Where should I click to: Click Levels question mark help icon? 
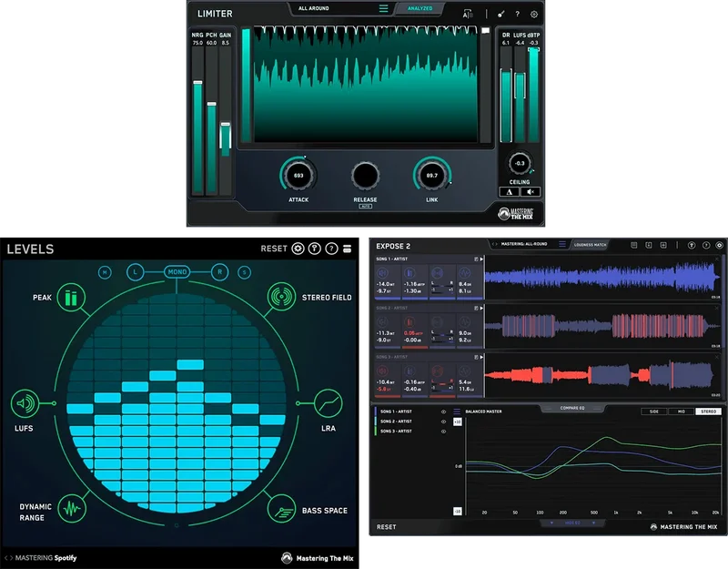coord(331,249)
